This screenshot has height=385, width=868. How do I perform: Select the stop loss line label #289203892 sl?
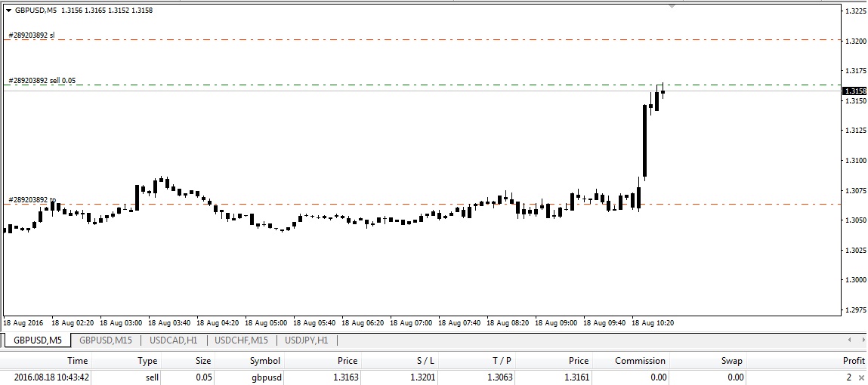(32, 35)
